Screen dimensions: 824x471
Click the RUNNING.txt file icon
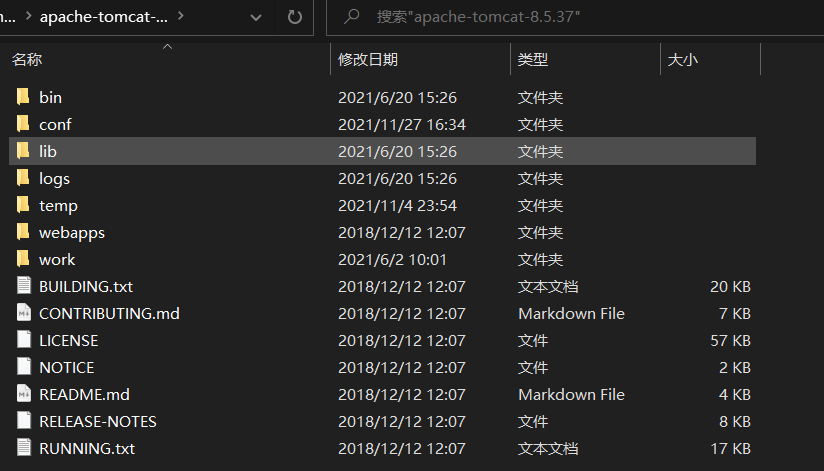pyautogui.click(x=24, y=448)
